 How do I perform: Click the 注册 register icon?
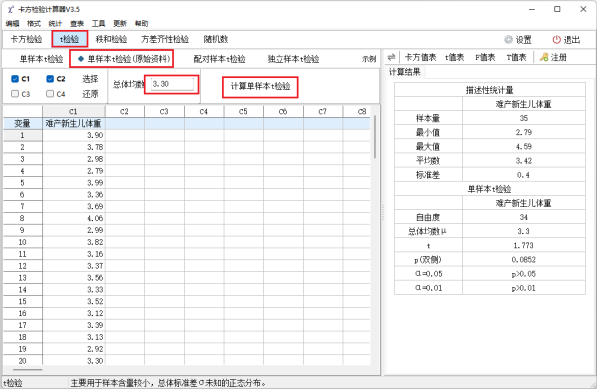544,58
